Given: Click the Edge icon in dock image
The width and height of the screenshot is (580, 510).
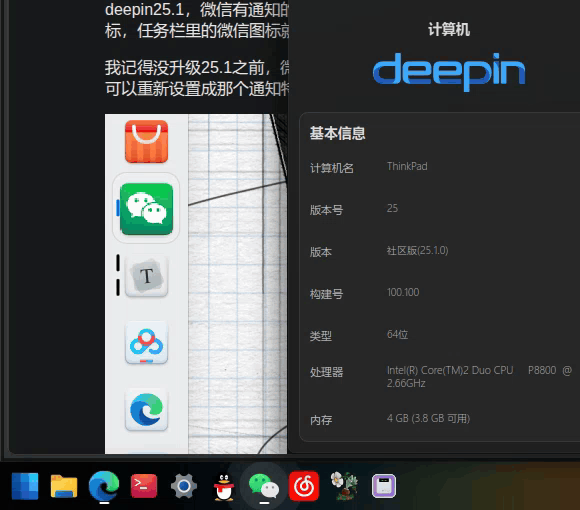Looking at the screenshot, I should click(x=146, y=410).
